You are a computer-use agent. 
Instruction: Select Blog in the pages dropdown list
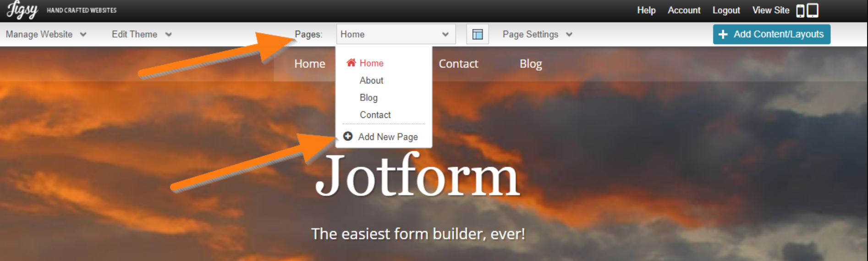tap(368, 98)
